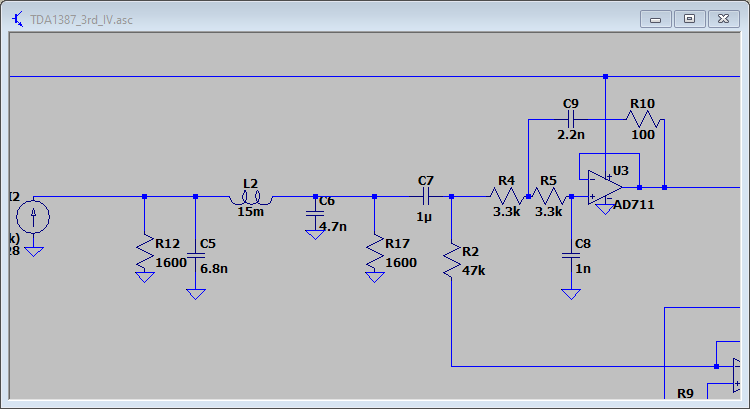The image size is (750, 409).
Task: Click junction node on top supply rail
Action: pyautogui.click(x=606, y=77)
